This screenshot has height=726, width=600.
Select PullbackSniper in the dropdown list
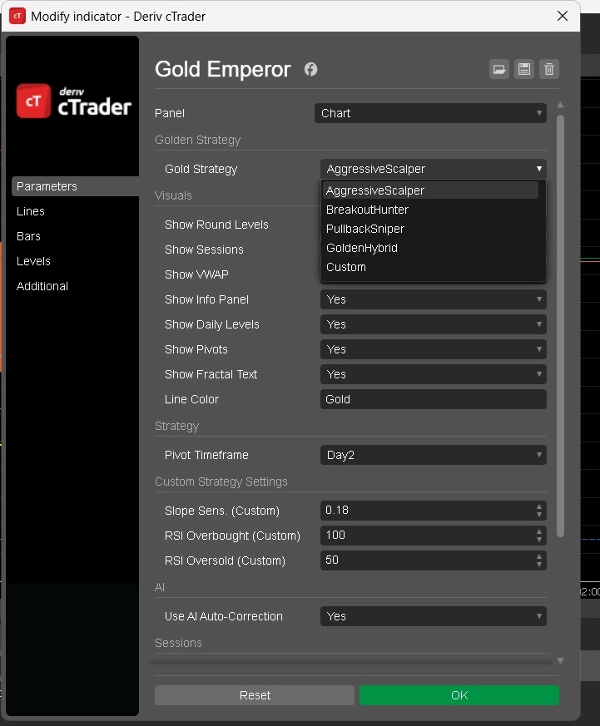click(x=365, y=229)
